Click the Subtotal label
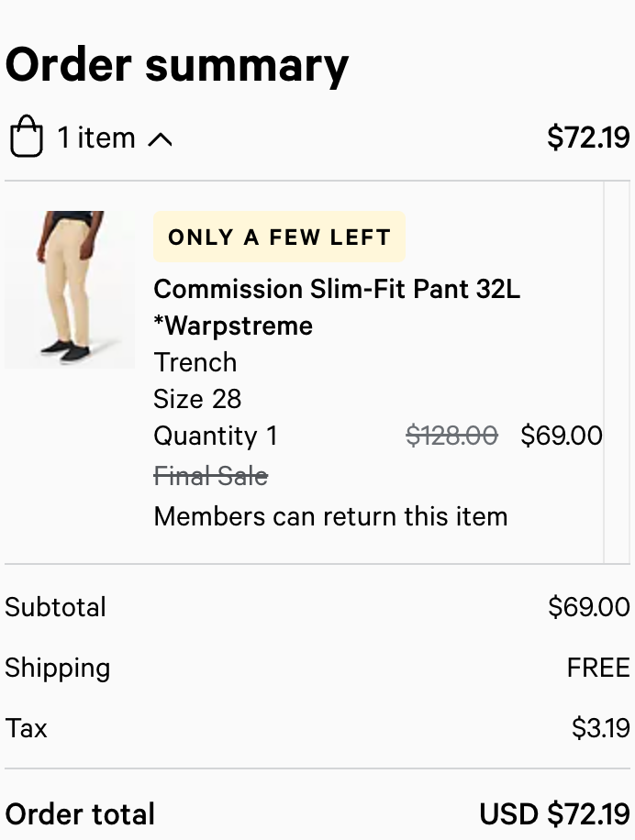Image resolution: width=635 pixels, height=840 pixels. [56, 607]
